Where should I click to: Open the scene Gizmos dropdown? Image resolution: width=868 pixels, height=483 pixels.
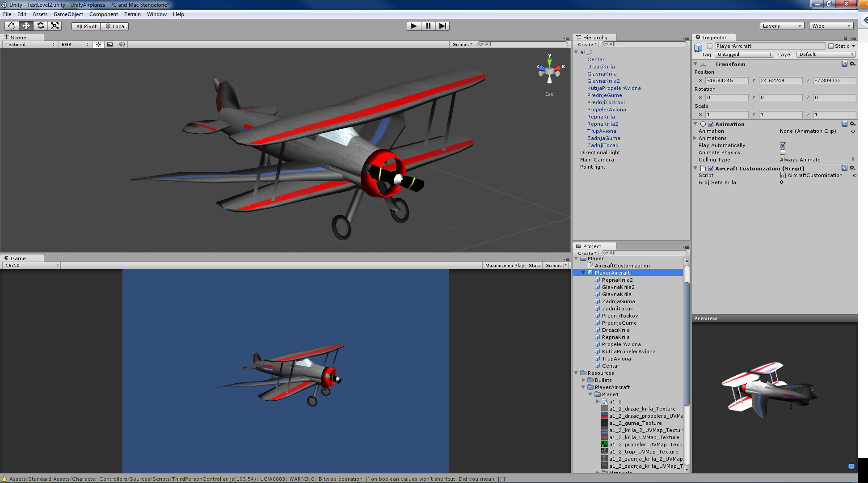[x=462, y=44]
